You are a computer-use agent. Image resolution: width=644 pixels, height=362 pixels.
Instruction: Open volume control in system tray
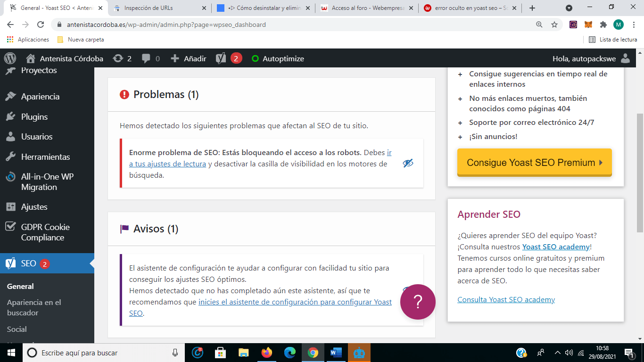click(569, 353)
